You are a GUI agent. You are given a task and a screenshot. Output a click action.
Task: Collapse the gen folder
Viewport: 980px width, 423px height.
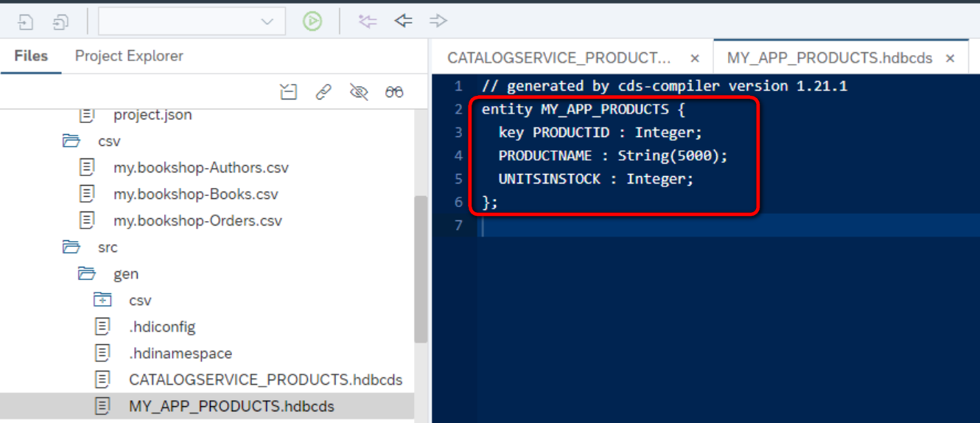[x=87, y=273]
